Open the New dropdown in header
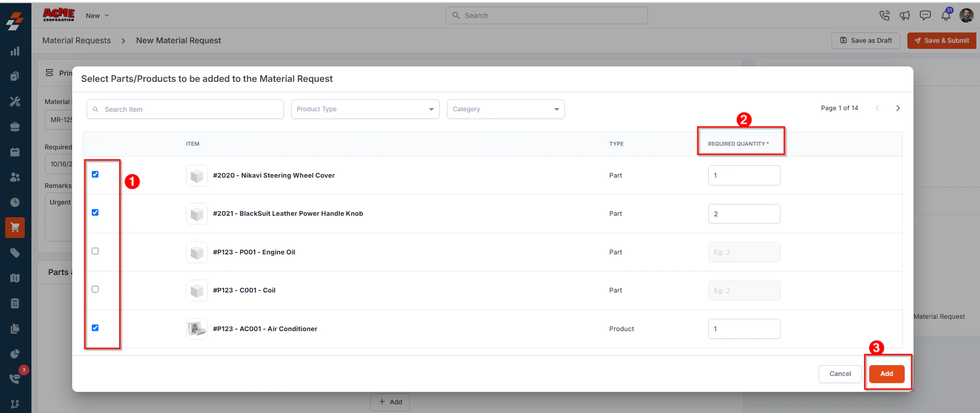Screen dimensions: 980x413 point(97,15)
